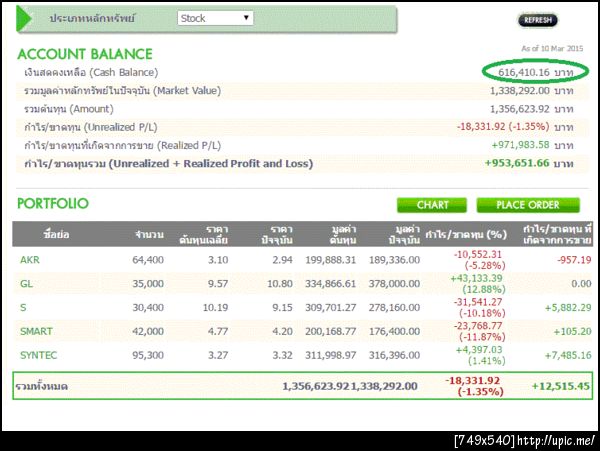Select AKR realized loss -957.19
The image size is (600, 451).
point(574,260)
